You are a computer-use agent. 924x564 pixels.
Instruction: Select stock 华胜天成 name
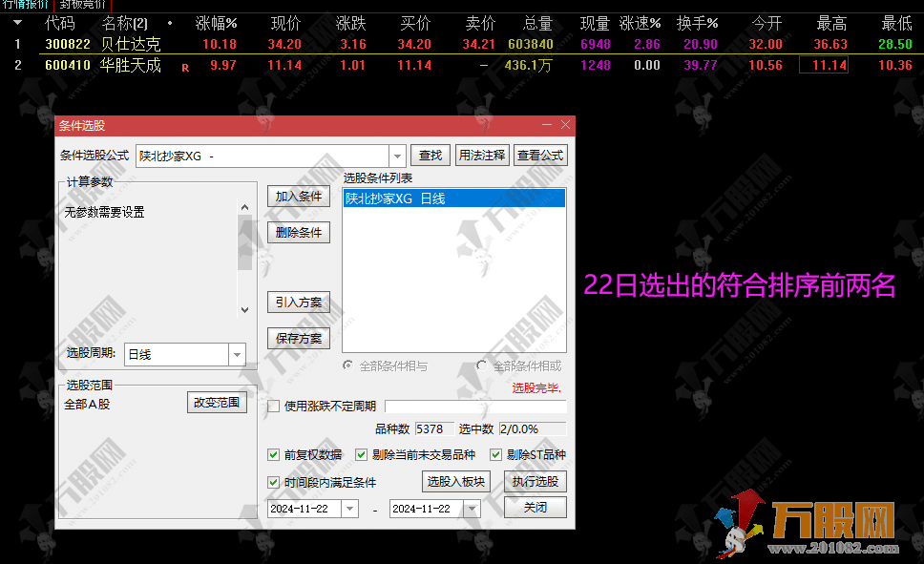130,66
